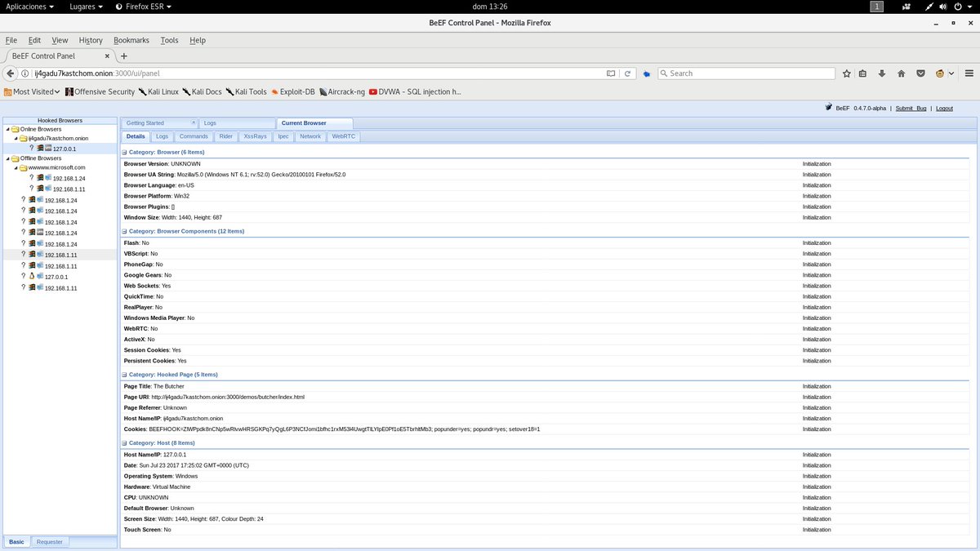980x551 pixels.
Task: Switch to the WebRTC tab
Action: pos(343,136)
